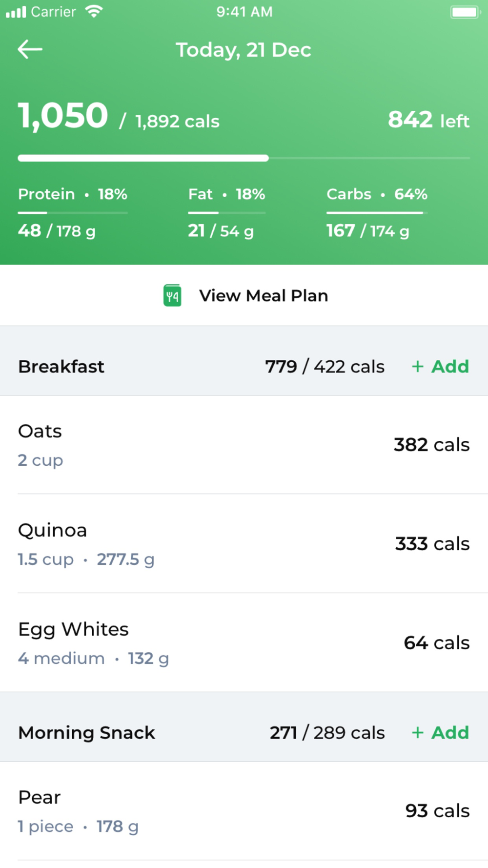Image resolution: width=488 pixels, height=868 pixels.
Task: Open the Oats food entry
Action: click(x=244, y=445)
